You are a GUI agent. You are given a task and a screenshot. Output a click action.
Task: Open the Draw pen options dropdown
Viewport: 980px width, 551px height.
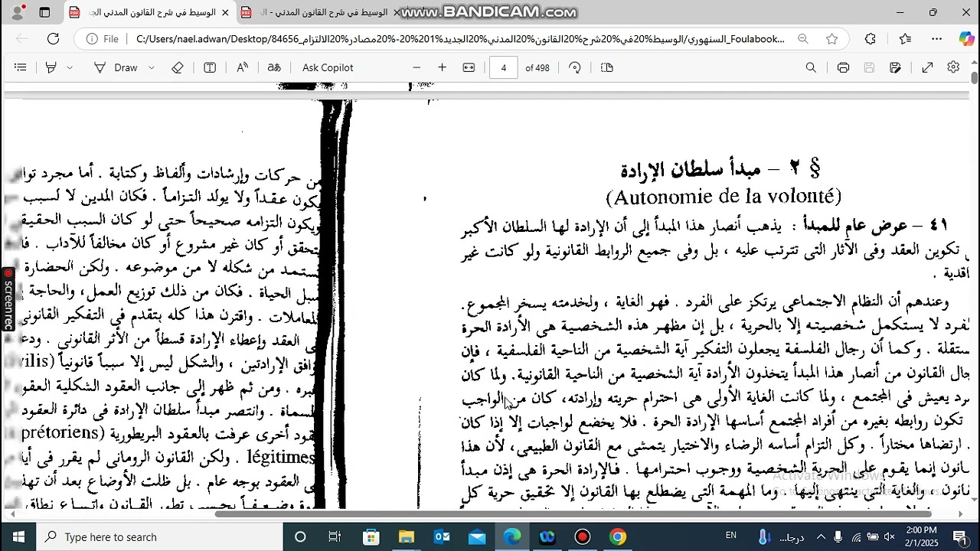point(151,67)
